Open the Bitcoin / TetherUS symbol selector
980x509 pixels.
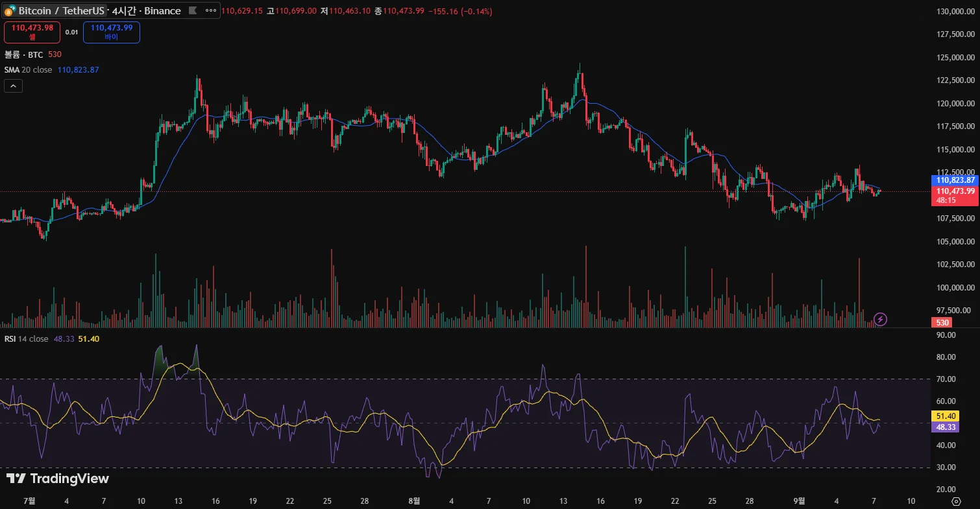click(62, 11)
